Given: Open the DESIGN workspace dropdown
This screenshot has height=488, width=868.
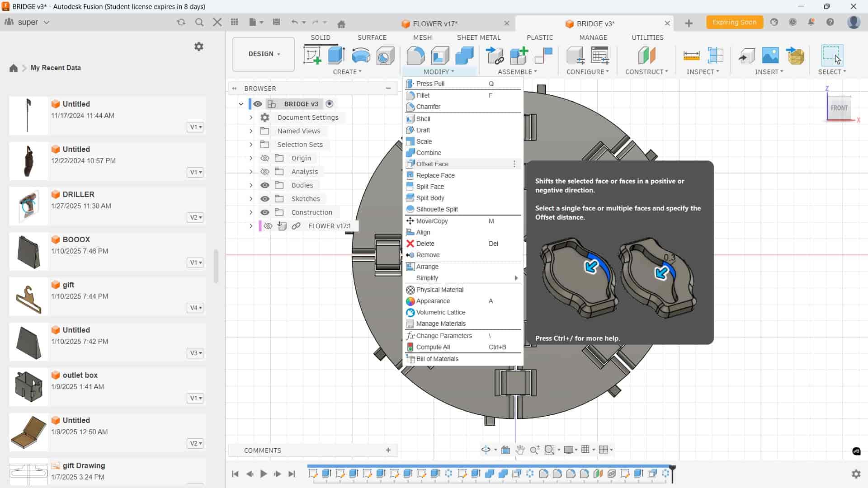Looking at the screenshot, I should click(264, 54).
